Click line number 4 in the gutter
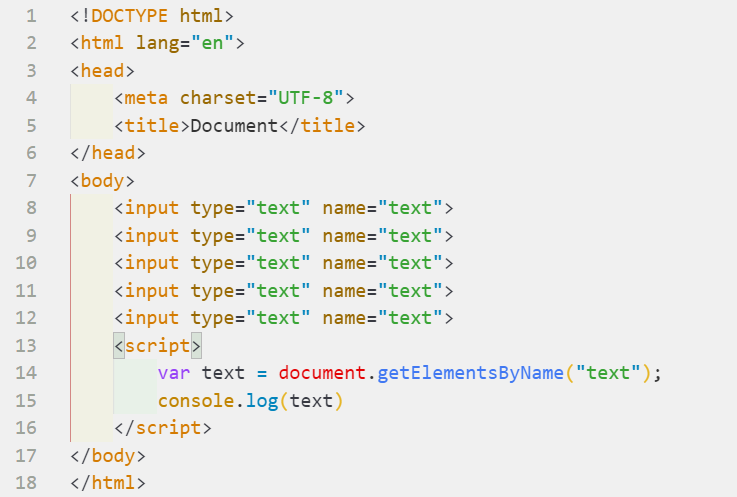The height and width of the screenshot is (497, 737). tap(31, 98)
